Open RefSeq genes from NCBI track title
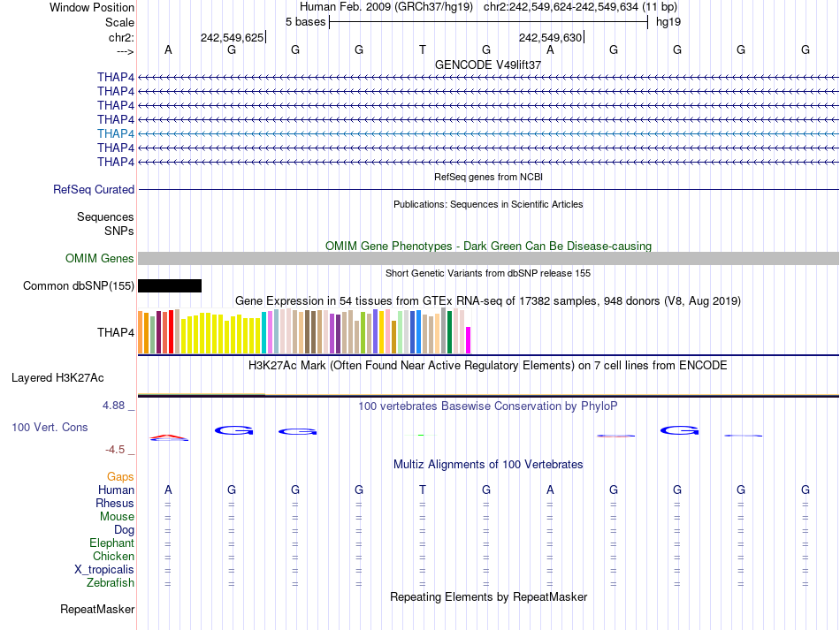This screenshot has width=840, height=630. coord(488,177)
